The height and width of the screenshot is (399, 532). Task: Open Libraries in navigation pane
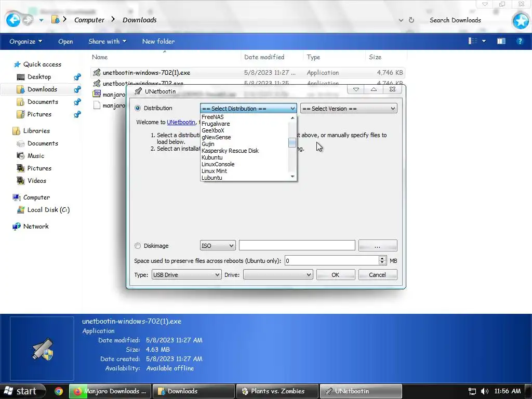click(36, 130)
